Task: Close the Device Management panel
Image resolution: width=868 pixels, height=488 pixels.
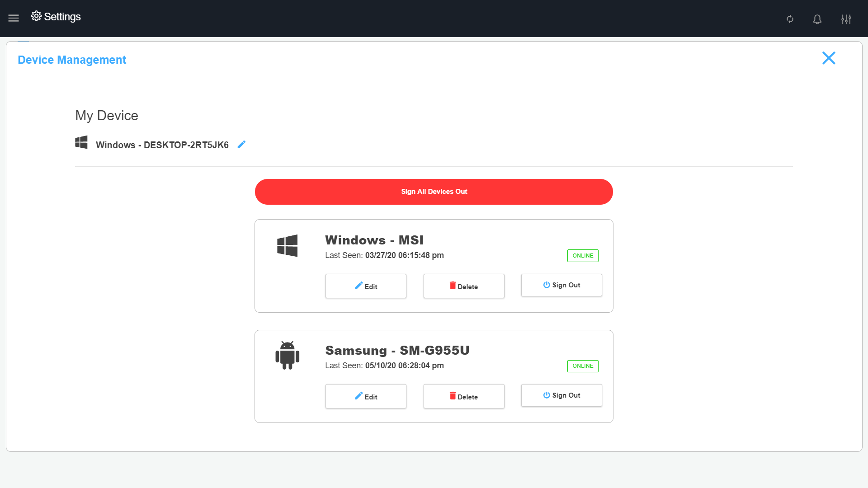Action: (828, 58)
